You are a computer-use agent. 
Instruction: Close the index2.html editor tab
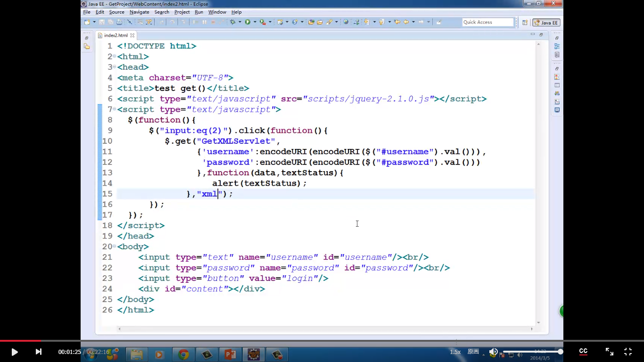click(132, 35)
